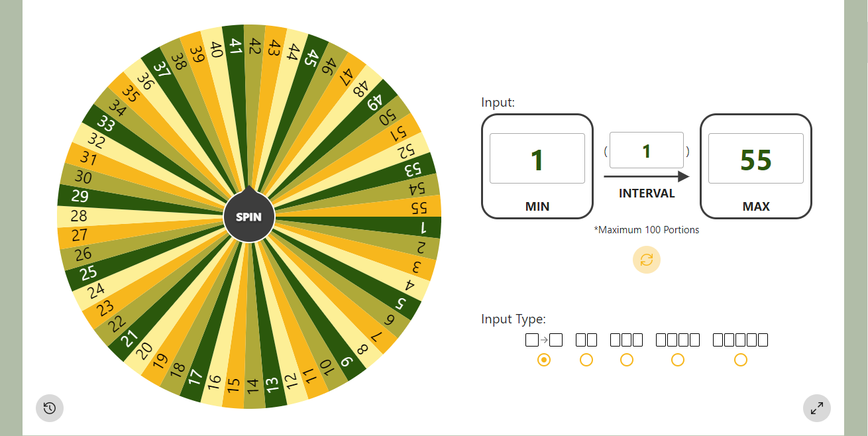Click the INTERVAL number field
This screenshot has width=868, height=436.
tap(646, 150)
